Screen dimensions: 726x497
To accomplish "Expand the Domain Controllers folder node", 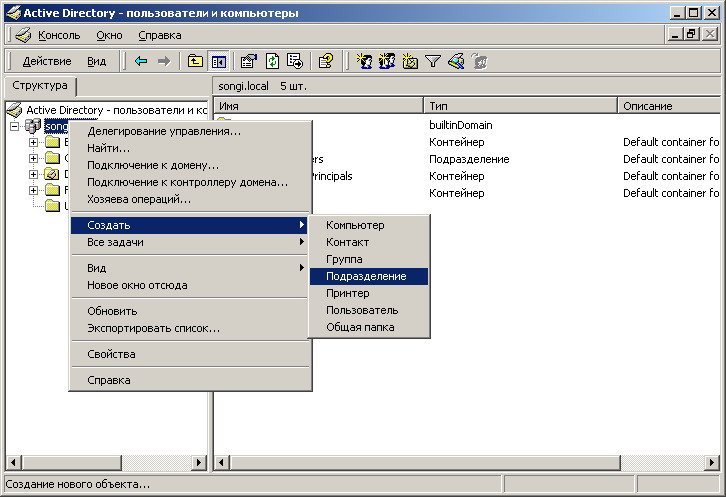I will 33,175.
